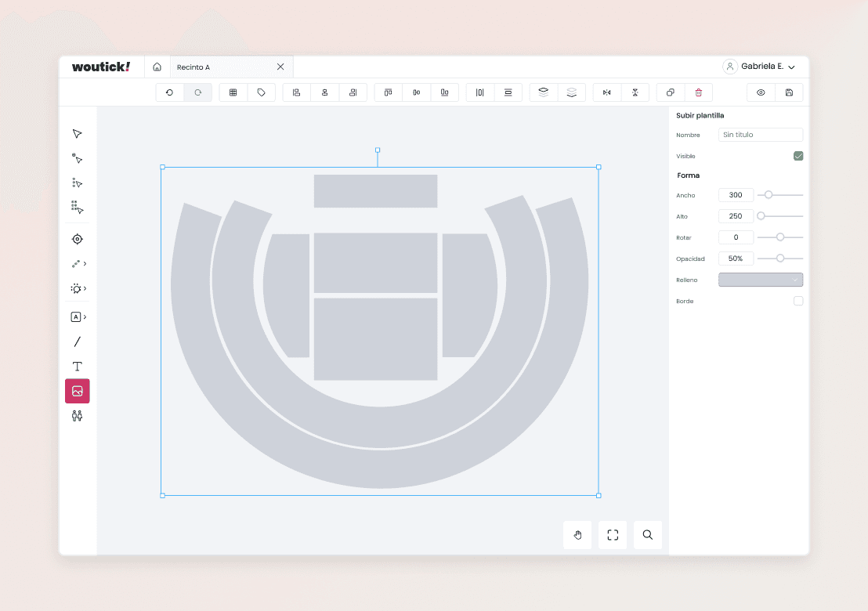Image resolution: width=868 pixels, height=611 pixels.
Task: Expand the circular seats tool submenu
Action: pos(79,288)
